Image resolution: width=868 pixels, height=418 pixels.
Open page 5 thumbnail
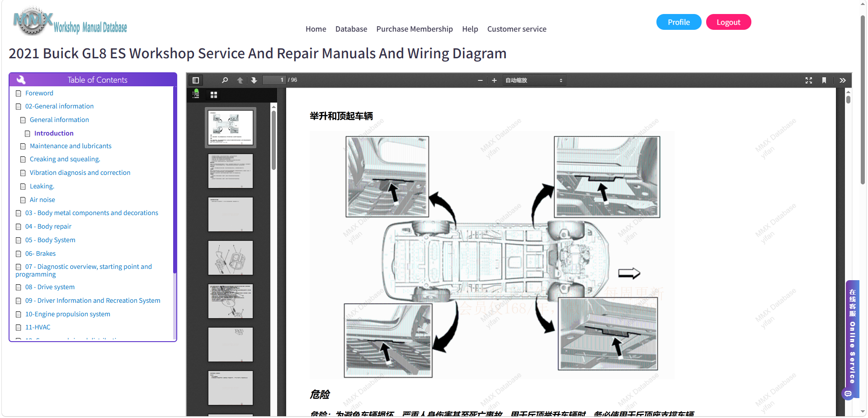point(231,301)
